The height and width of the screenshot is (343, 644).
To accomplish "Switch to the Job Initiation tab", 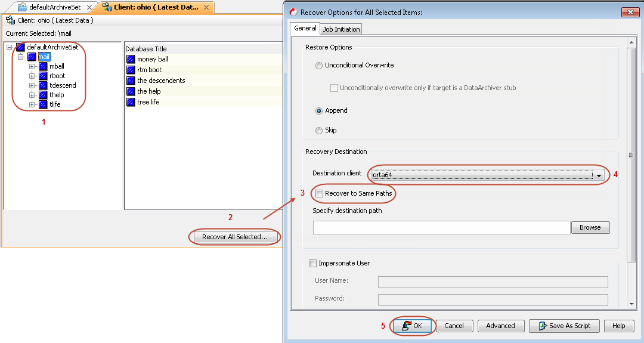I will point(341,29).
